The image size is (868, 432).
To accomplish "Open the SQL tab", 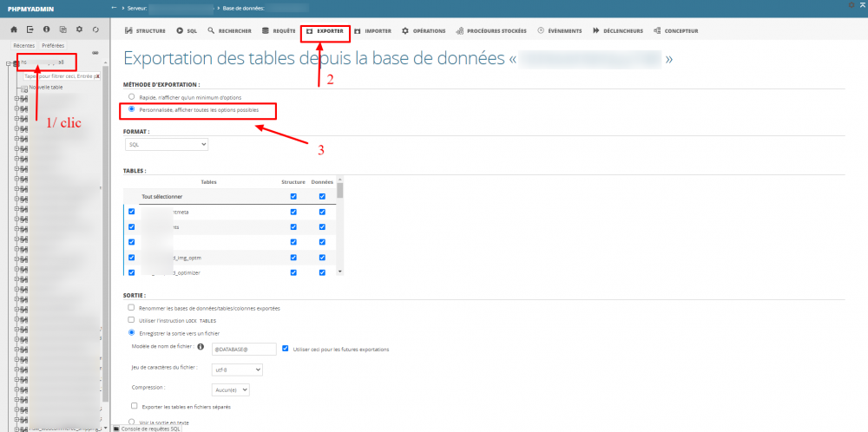I will pos(187,31).
